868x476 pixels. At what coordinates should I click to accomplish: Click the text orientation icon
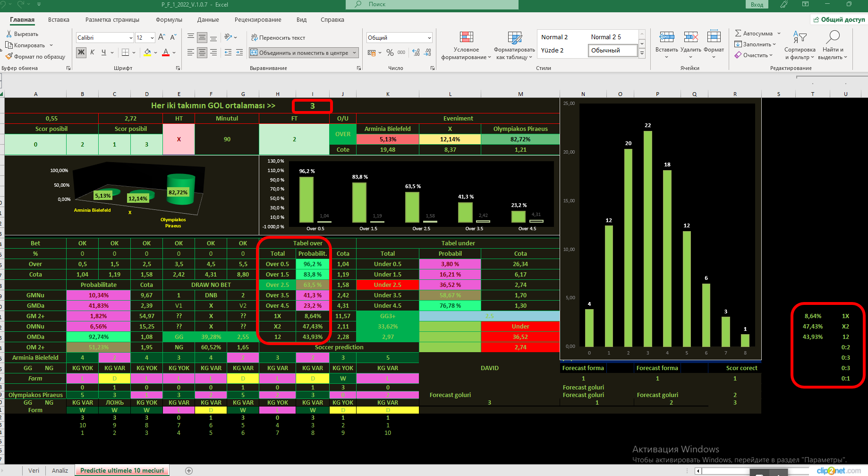[x=228, y=37]
